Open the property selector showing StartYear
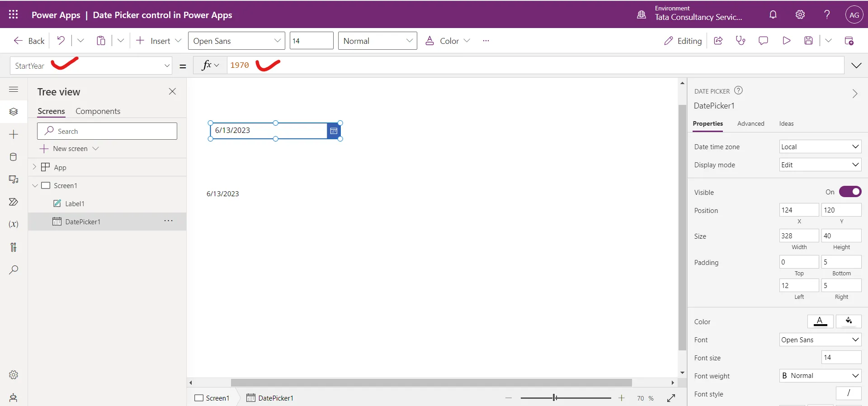 coord(91,66)
